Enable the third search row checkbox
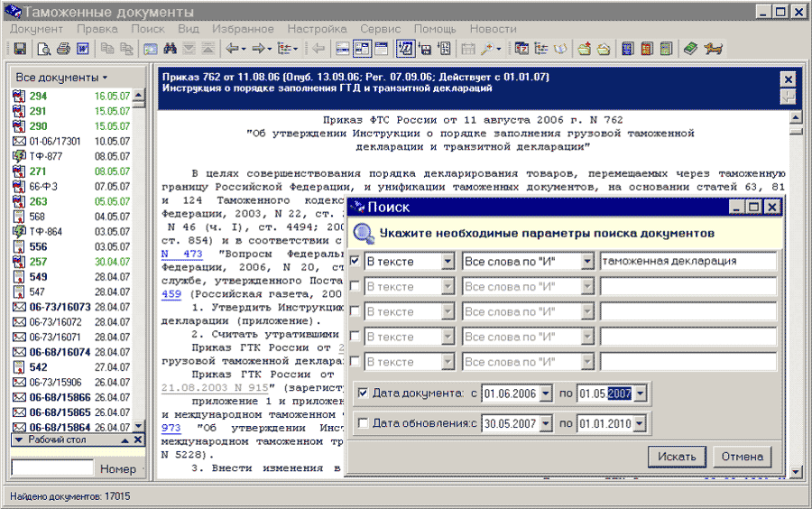Image resolution: width=812 pixels, height=509 pixels. pos(355,310)
